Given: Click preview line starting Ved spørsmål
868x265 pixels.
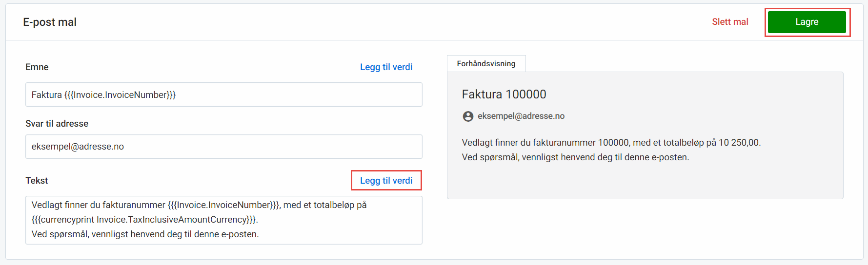Looking at the screenshot, I should [x=575, y=157].
